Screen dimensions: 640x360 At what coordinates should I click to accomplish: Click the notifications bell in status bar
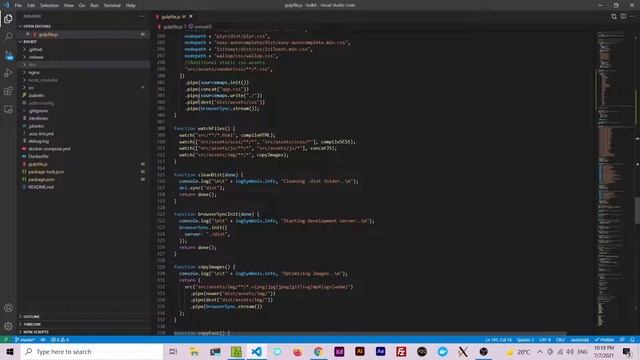pyautogui.click(x=632, y=340)
